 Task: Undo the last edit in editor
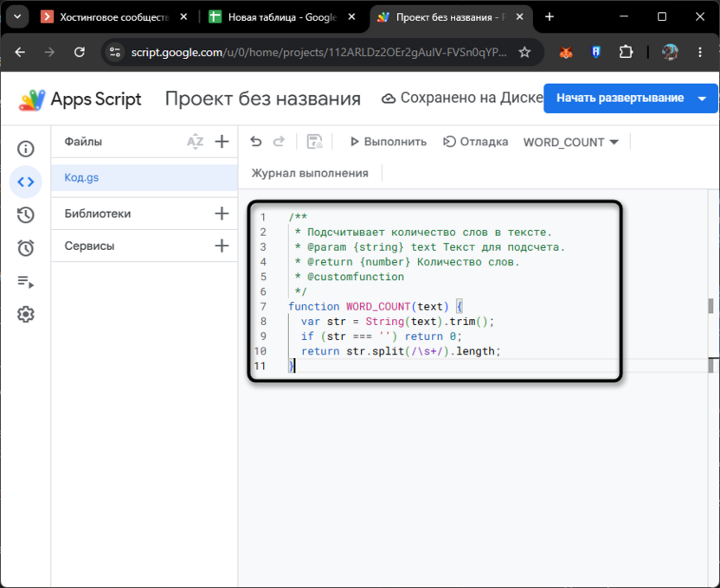(256, 142)
